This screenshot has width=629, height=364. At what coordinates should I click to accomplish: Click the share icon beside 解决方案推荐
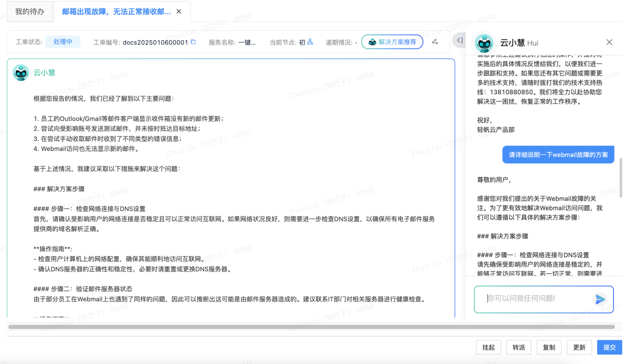(435, 42)
